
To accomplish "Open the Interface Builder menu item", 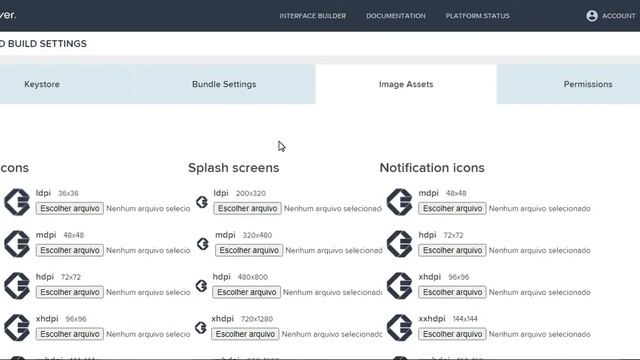I will [312, 16].
